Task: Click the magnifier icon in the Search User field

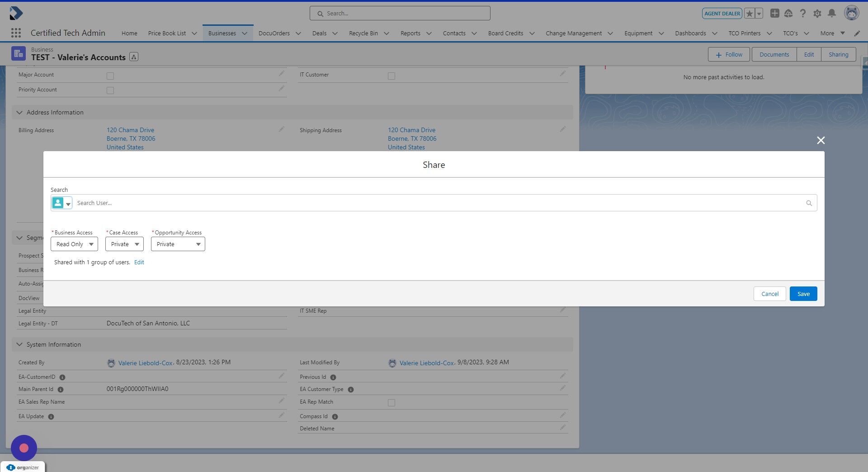Action: (x=809, y=203)
